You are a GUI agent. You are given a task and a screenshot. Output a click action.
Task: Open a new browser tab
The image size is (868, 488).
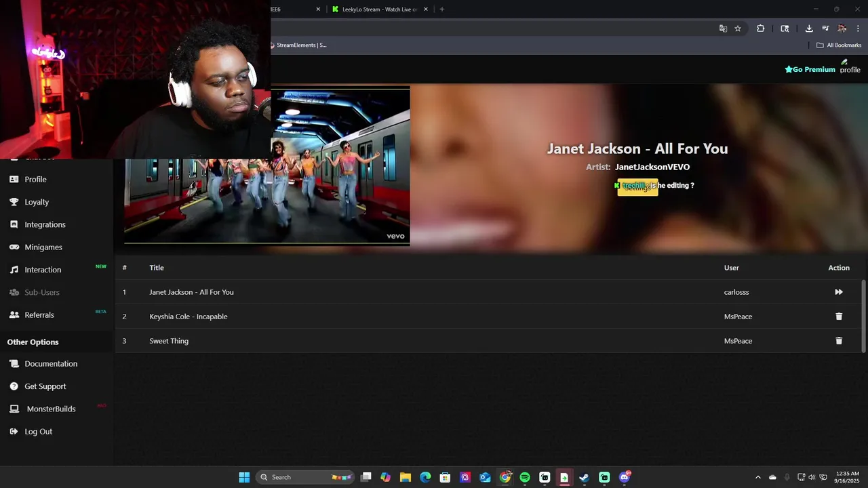442,9
